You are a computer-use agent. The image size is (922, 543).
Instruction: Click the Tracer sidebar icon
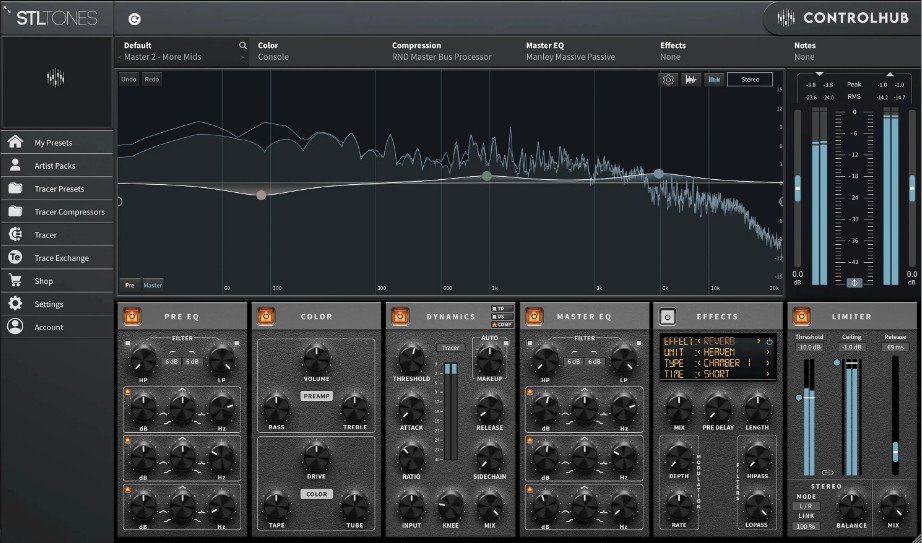(15, 235)
